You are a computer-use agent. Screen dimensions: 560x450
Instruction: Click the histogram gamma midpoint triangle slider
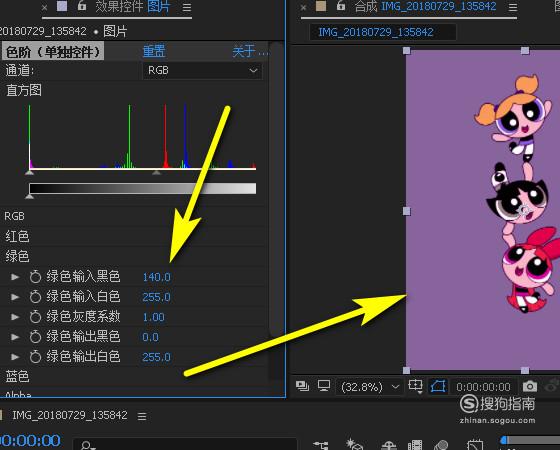156,172
